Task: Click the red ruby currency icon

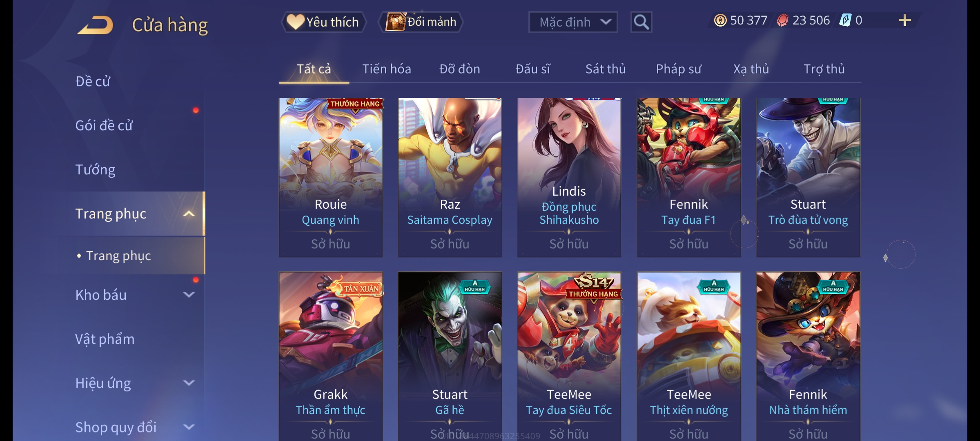Action: (x=782, y=20)
